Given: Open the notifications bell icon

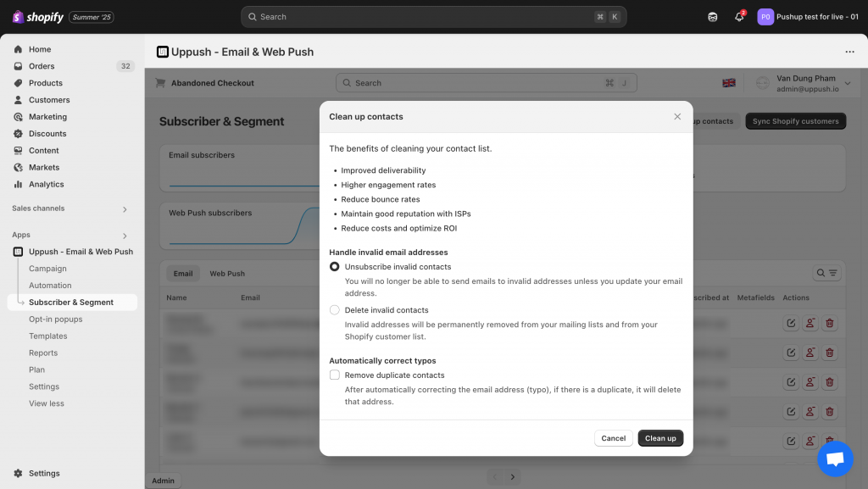Looking at the screenshot, I should pos(739,17).
